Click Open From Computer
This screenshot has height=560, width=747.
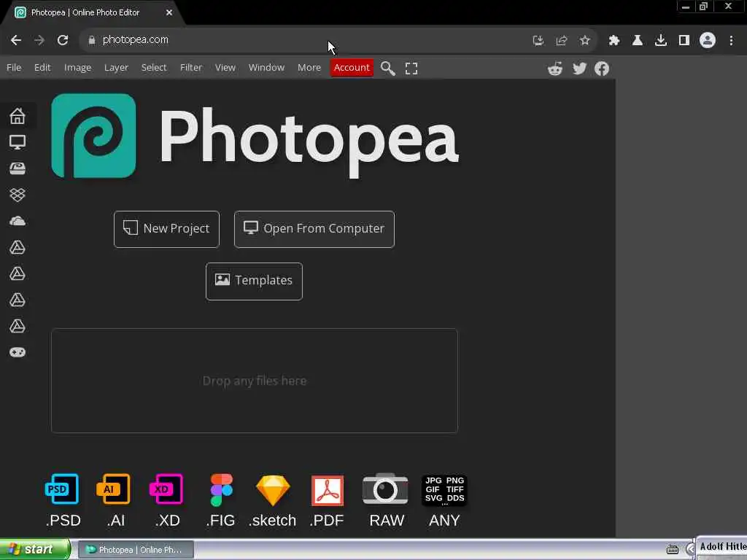(x=314, y=229)
